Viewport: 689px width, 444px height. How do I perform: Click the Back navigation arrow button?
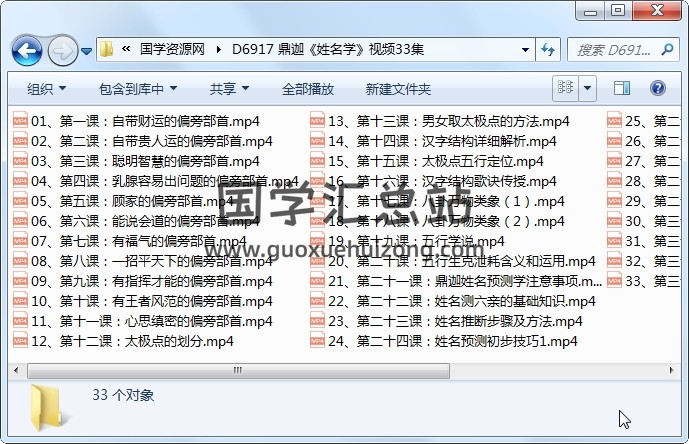pos(27,51)
